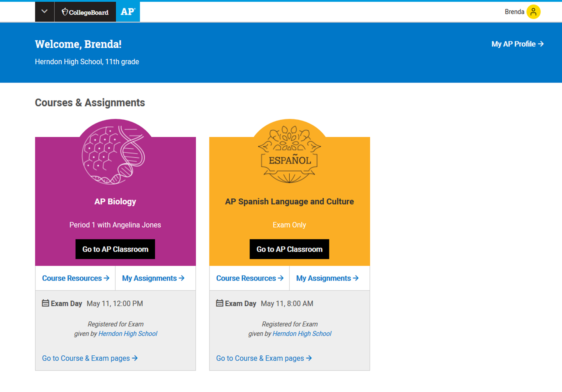Open My Assignments for AP Biology

153,278
